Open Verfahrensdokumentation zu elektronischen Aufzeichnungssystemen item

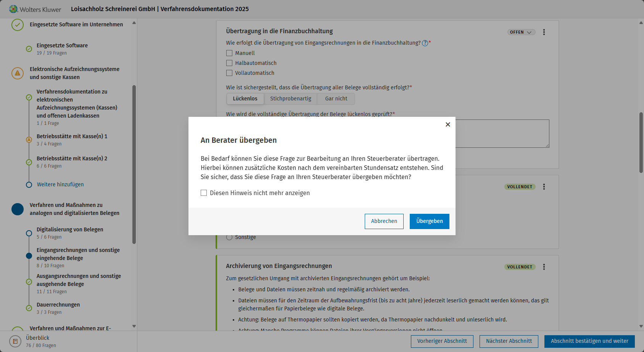coord(77,107)
